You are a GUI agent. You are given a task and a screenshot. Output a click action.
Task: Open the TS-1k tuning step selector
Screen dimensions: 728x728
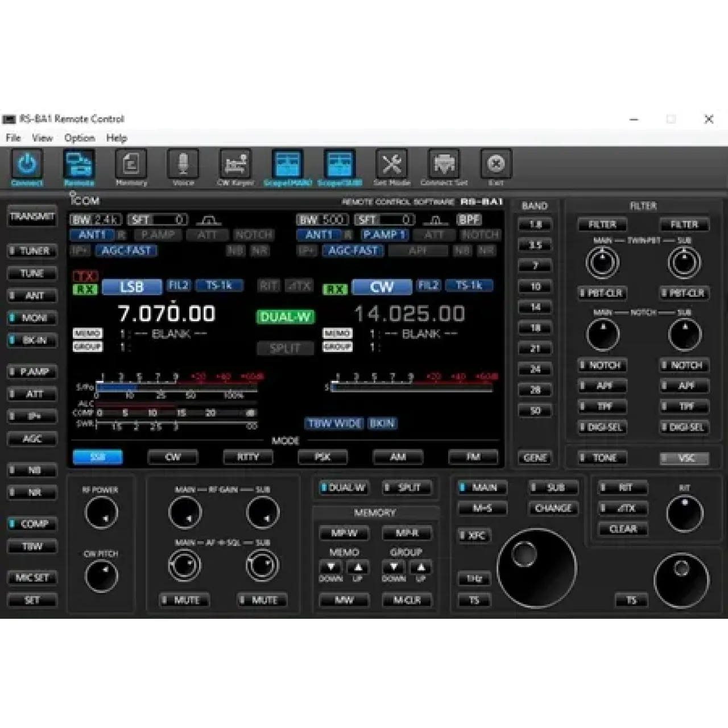pos(218,286)
